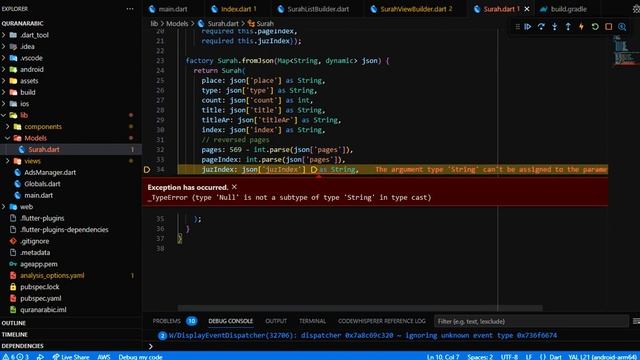
Task: Continue debugging with the continue button
Action: (x=528, y=27)
